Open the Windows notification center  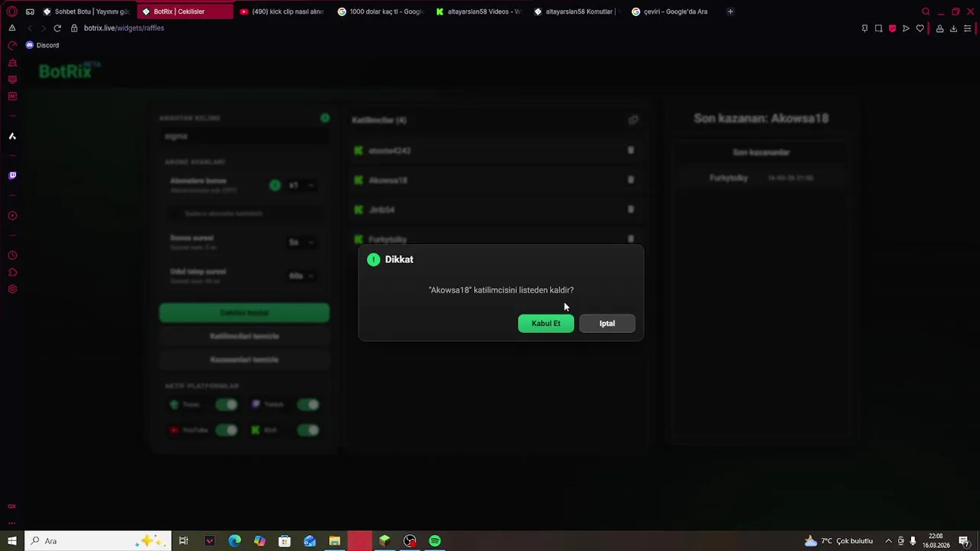[964, 541]
